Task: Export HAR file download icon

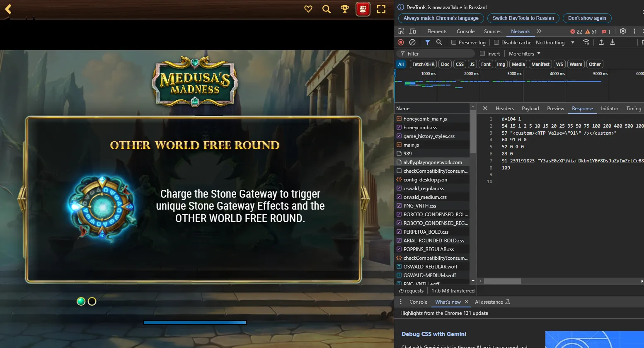Action: tap(613, 42)
